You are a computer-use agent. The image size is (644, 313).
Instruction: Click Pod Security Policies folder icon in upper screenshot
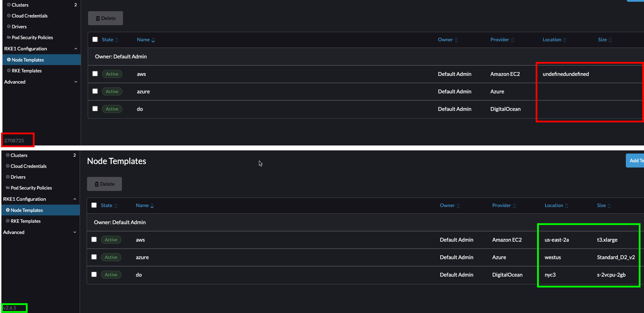click(9, 37)
